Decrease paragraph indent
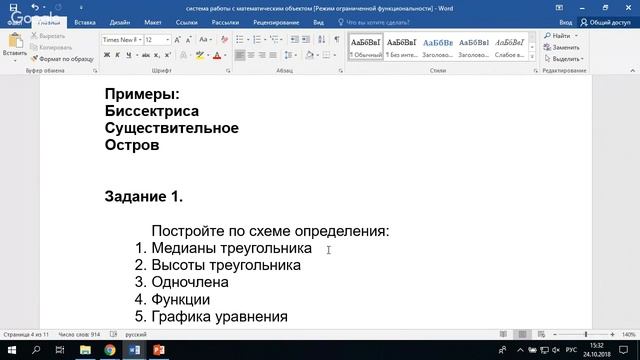 pos(294,40)
